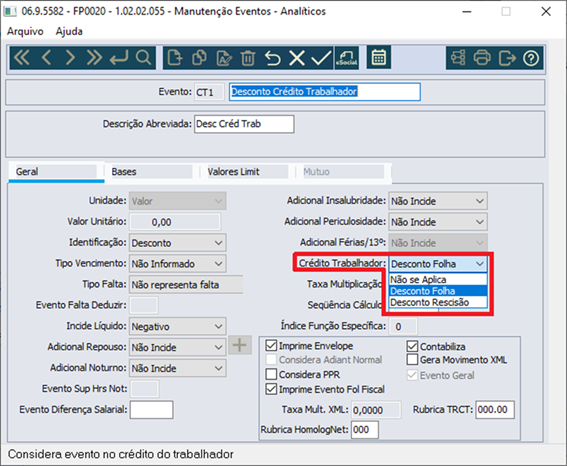Viewport: 567px width, 466px height.
Task: Delete record with the trash icon
Action: click(x=248, y=57)
